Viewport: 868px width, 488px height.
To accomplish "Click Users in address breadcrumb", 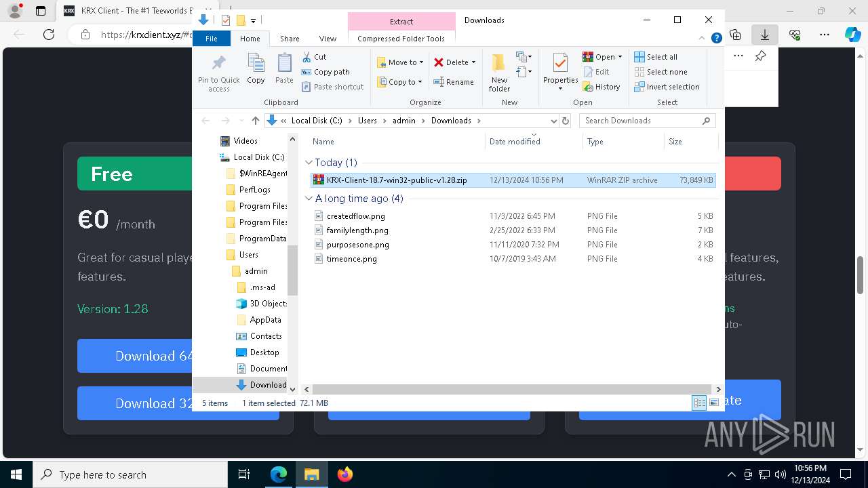I will coord(367,121).
